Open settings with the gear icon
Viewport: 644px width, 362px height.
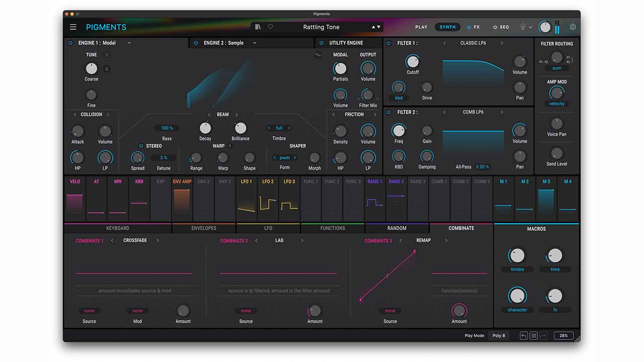(x=573, y=27)
